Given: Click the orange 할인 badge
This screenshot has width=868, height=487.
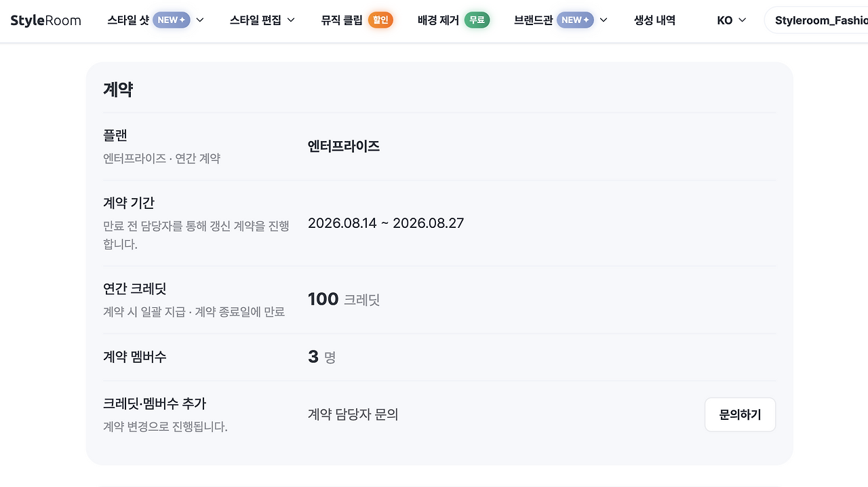Looking at the screenshot, I should 380,20.
